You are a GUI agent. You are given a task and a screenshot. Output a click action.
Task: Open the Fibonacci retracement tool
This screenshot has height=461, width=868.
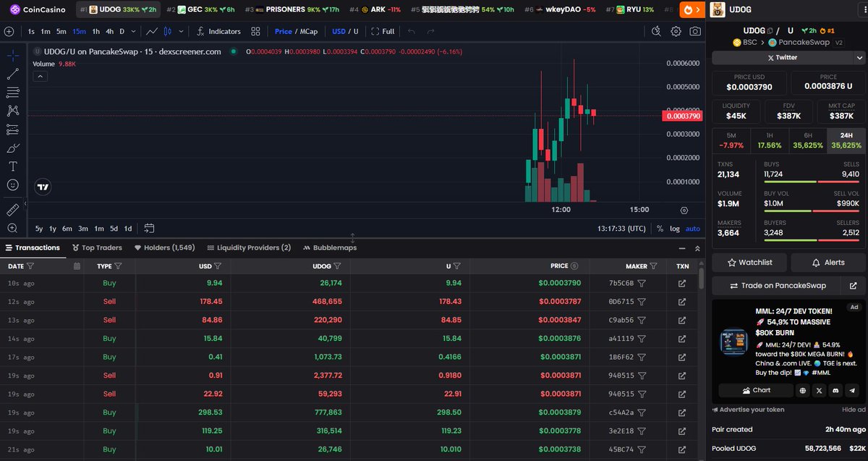pos(12,93)
